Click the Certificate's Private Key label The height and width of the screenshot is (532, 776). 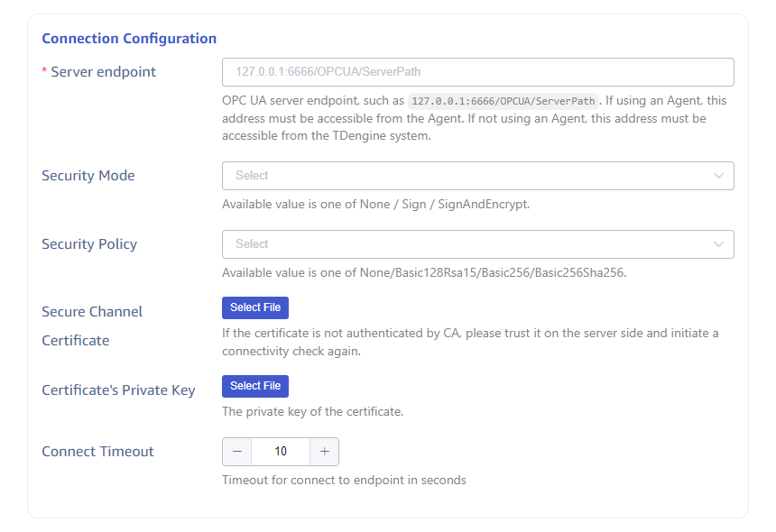coord(118,390)
